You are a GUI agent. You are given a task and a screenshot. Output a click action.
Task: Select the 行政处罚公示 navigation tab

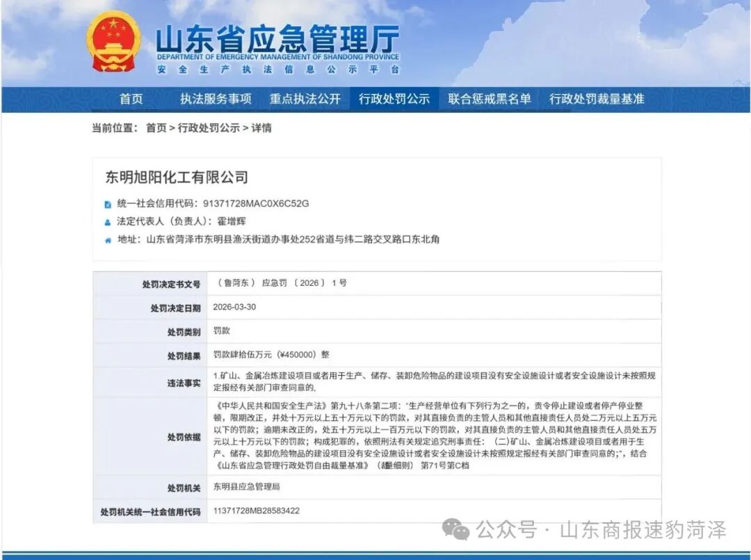tap(394, 99)
